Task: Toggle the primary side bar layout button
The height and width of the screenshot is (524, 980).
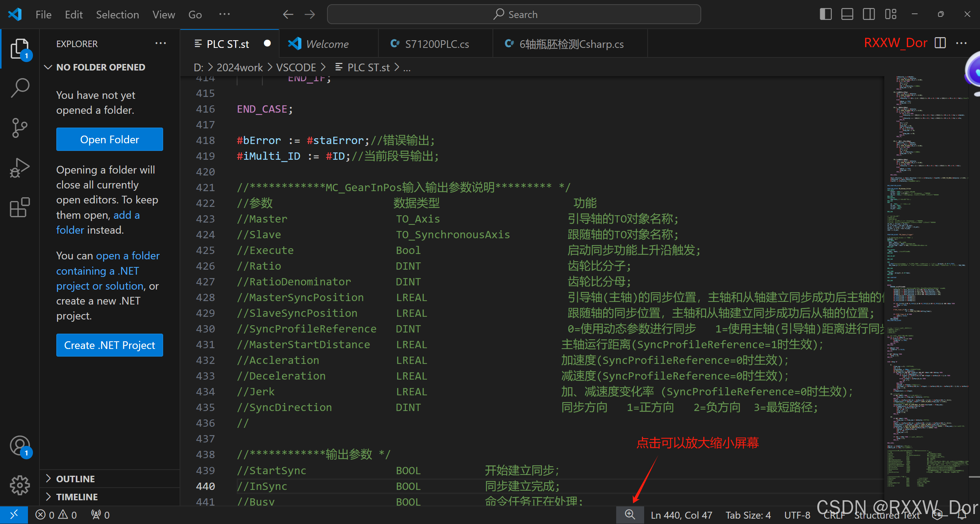Action: [x=826, y=15]
